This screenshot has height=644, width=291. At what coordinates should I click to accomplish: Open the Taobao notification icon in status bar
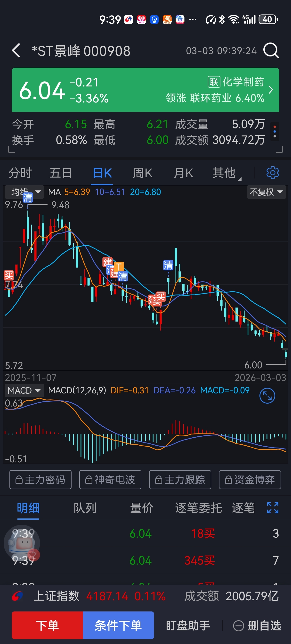[x=167, y=19]
